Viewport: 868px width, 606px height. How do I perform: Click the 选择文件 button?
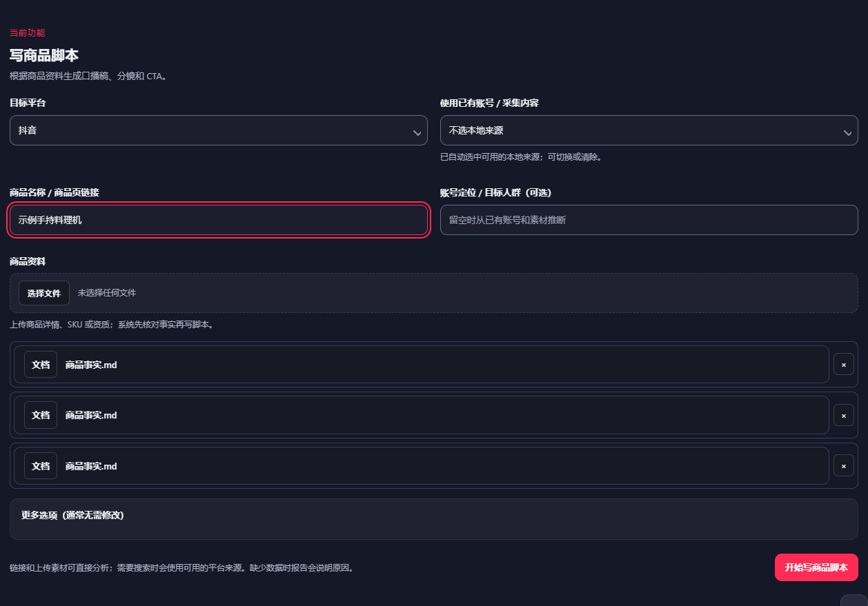click(44, 293)
